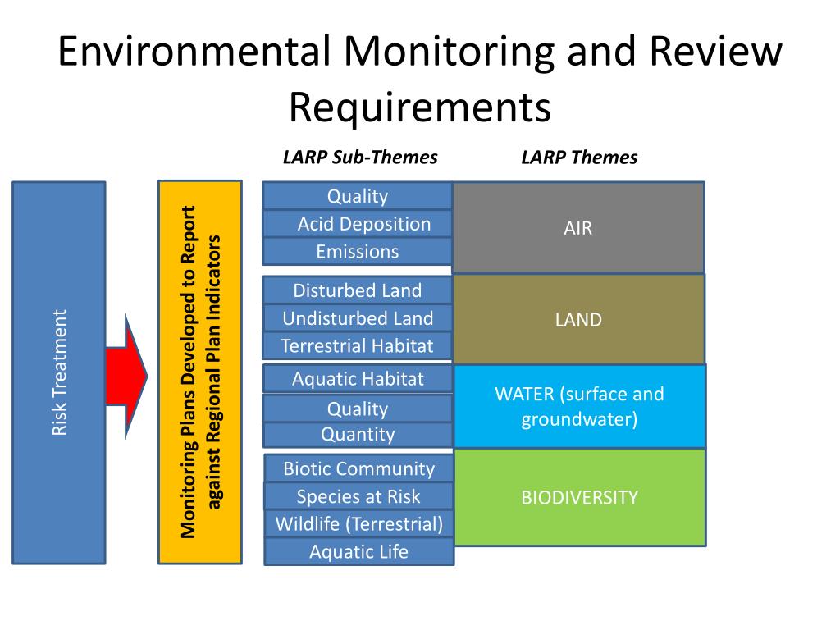Select the 'Wildlife (Terrestrial)' box
The width and height of the screenshot is (840, 630).
(x=359, y=524)
